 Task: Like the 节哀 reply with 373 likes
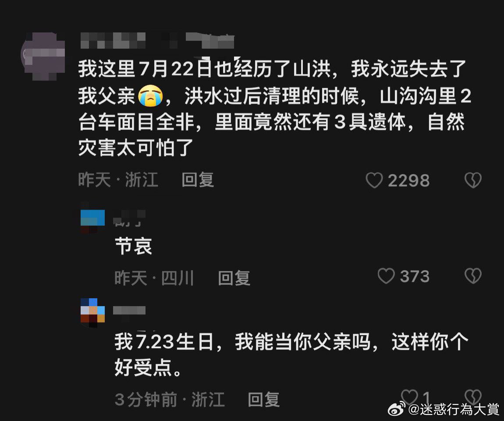click(x=386, y=276)
